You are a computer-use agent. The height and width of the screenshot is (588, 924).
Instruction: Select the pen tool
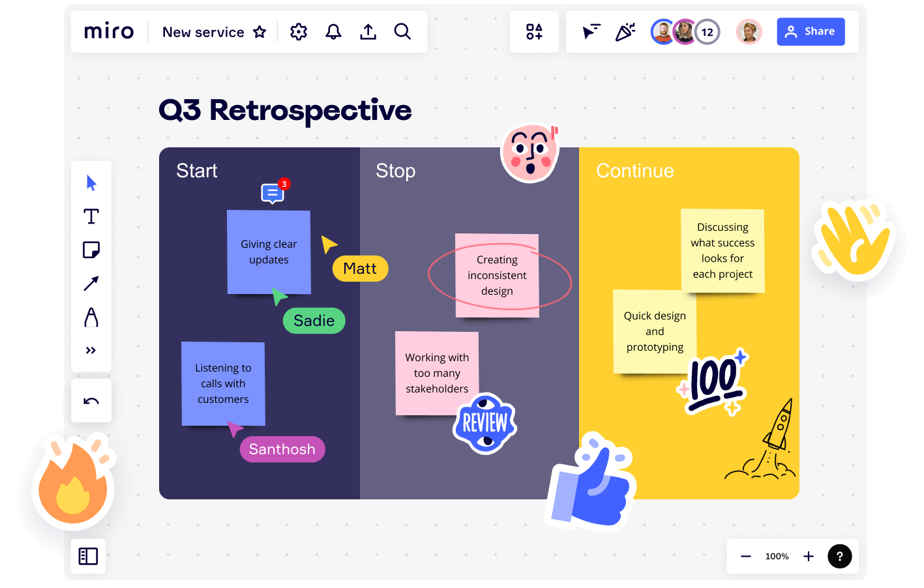point(91,317)
